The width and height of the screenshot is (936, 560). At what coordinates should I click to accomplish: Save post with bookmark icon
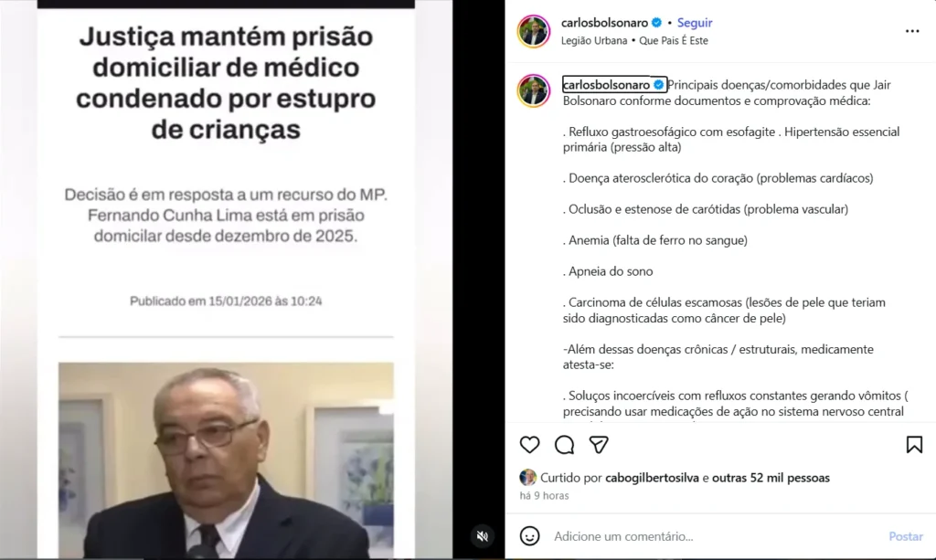pos(914,444)
